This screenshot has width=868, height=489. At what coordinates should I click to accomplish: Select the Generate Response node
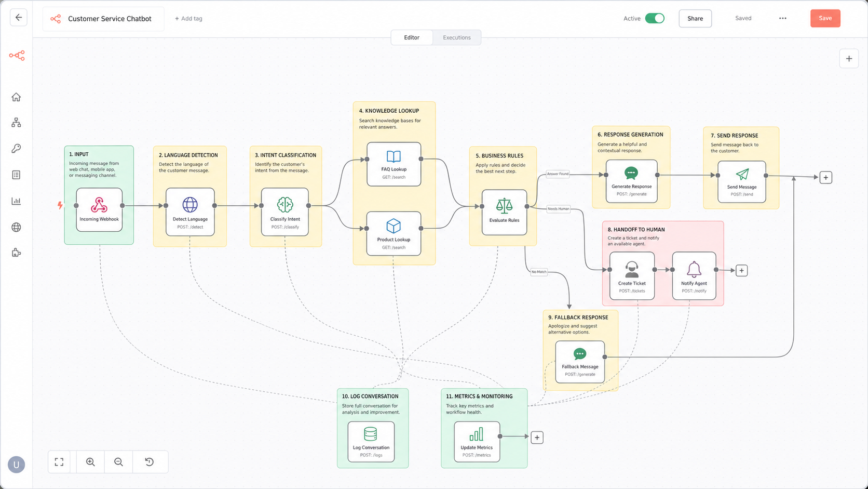[x=631, y=181]
